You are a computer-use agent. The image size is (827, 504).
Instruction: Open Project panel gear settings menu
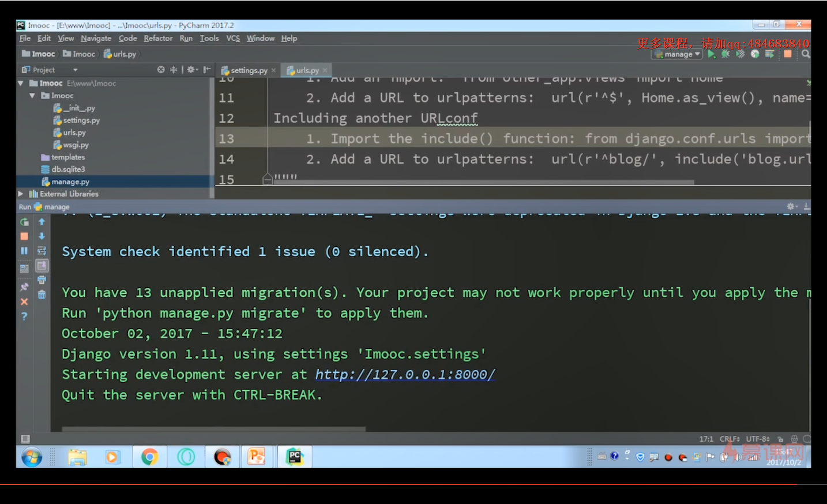point(192,70)
